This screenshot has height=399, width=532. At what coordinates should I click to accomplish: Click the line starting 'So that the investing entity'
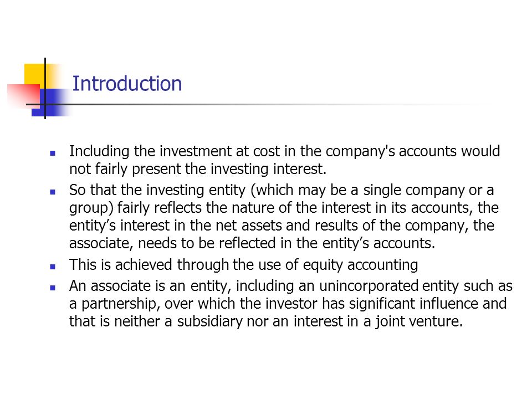[x=282, y=190]
